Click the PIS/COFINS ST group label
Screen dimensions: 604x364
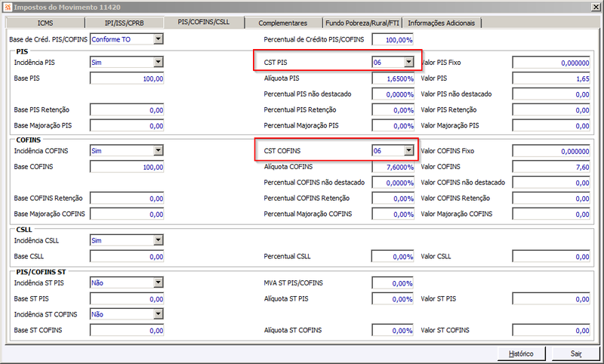pos(41,272)
